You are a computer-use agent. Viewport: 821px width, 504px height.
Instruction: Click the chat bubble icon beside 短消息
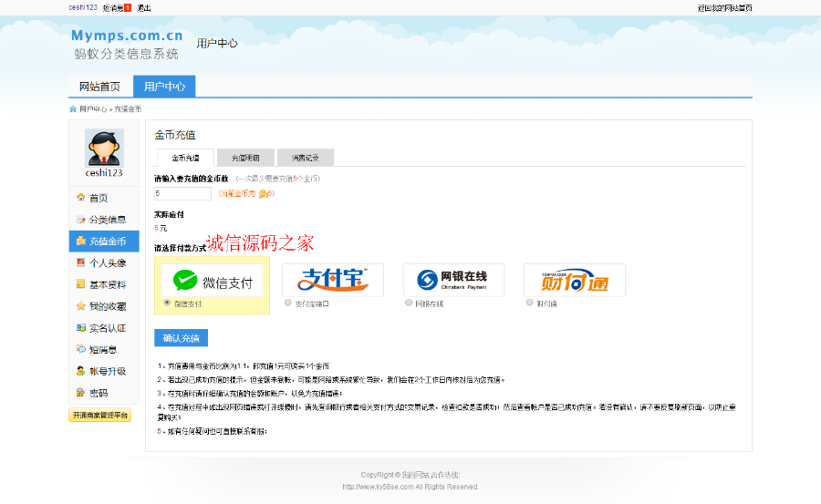point(80,349)
